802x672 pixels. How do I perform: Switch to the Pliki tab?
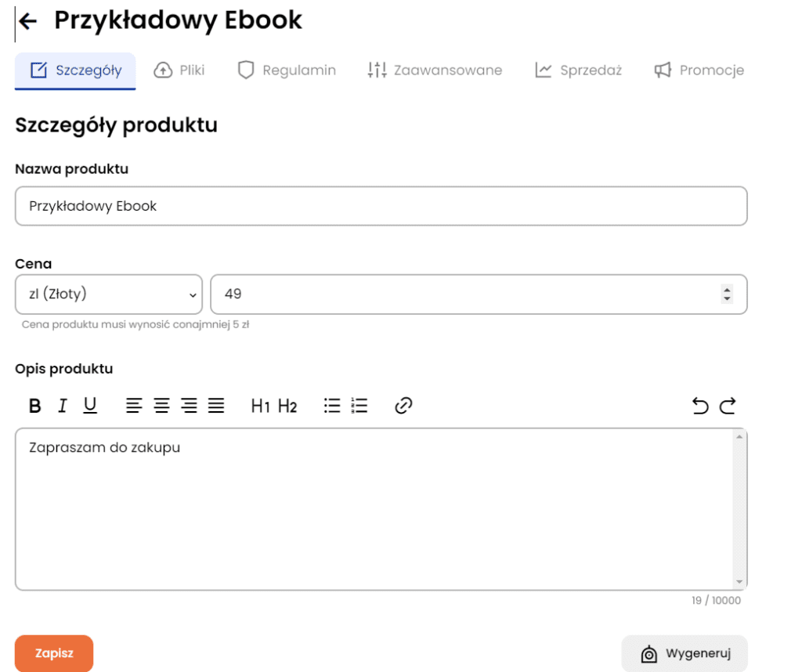[179, 70]
